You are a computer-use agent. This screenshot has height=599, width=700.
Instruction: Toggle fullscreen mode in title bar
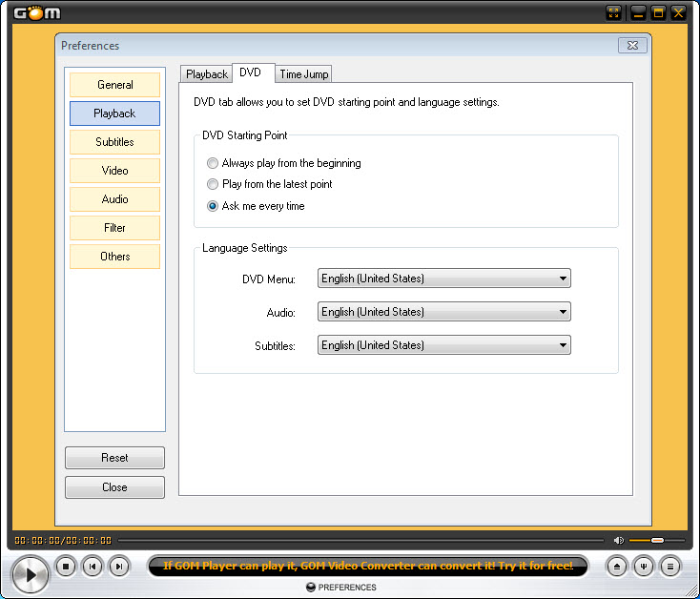pos(614,12)
